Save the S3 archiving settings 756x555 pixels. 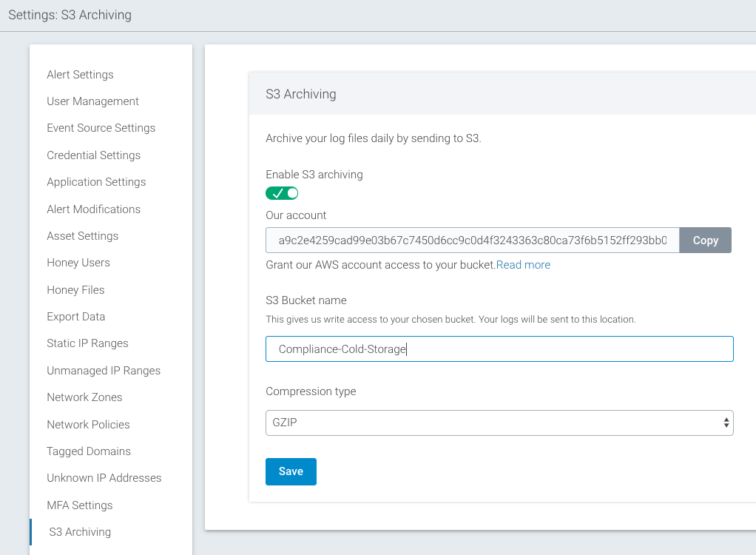(x=291, y=471)
